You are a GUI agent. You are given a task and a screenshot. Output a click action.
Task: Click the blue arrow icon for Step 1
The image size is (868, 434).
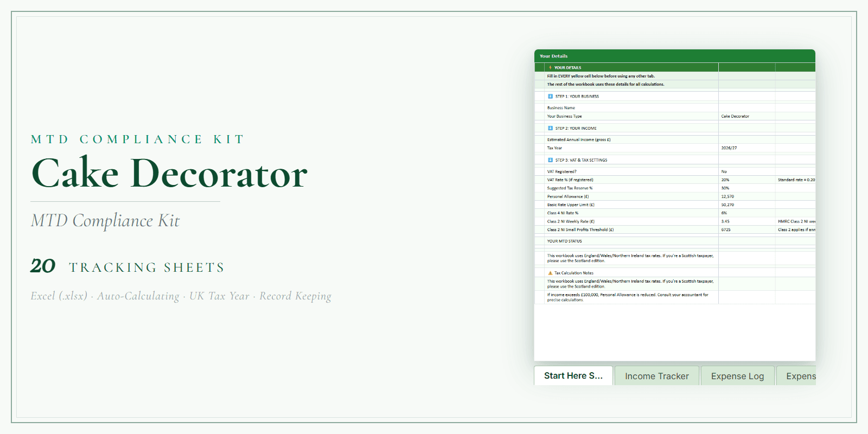click(550, 97)
